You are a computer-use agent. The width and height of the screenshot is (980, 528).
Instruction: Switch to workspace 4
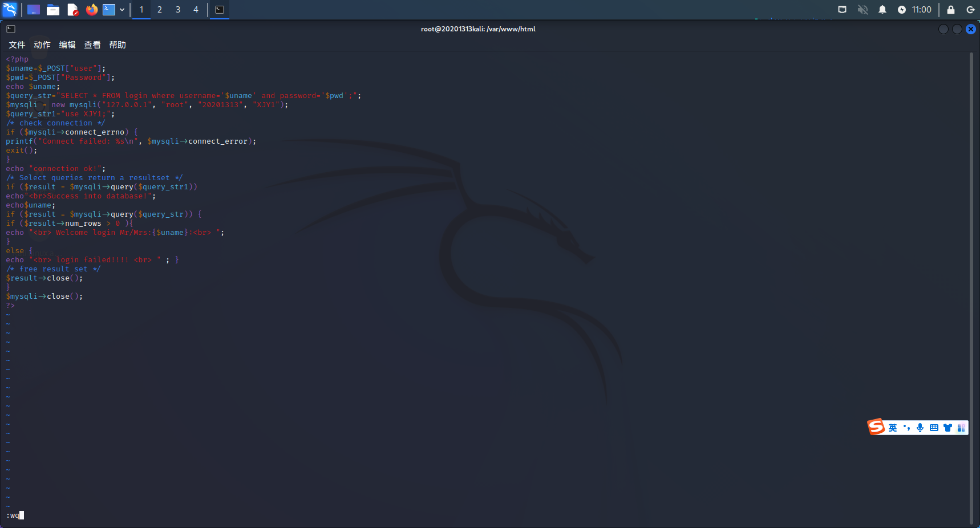point(196,10)
